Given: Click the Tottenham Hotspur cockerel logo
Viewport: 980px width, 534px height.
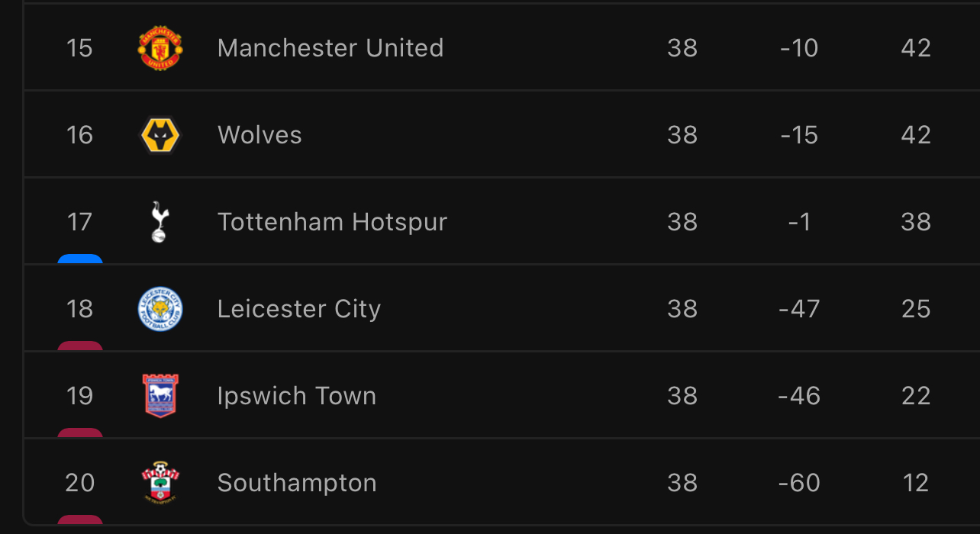Looking at the screenshot, I should pos(160,222).
